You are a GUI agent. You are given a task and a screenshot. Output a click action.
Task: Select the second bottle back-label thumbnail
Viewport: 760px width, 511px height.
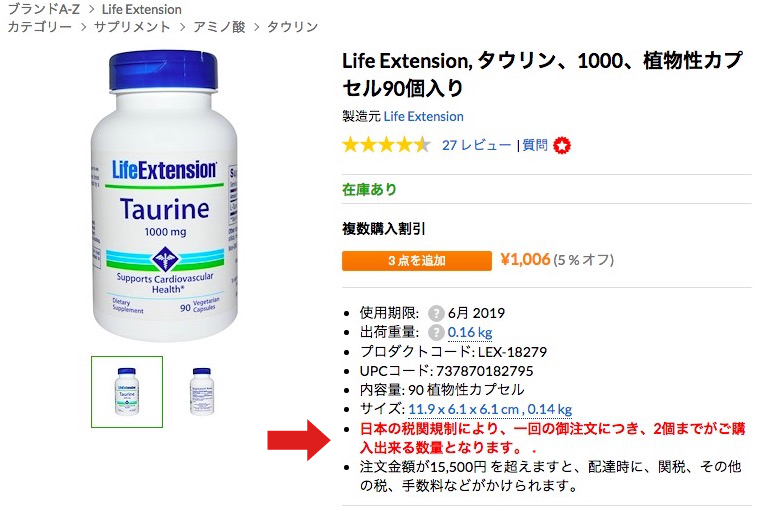click(202, 392)
